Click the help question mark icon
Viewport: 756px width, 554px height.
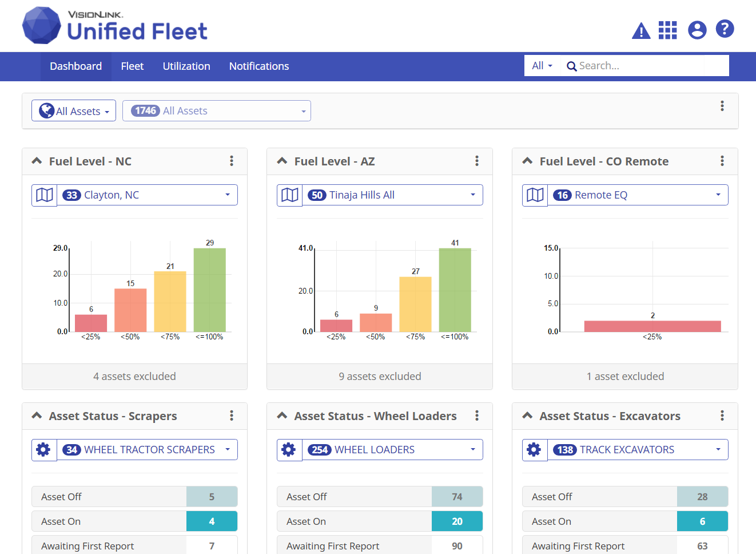pos(725,29)
